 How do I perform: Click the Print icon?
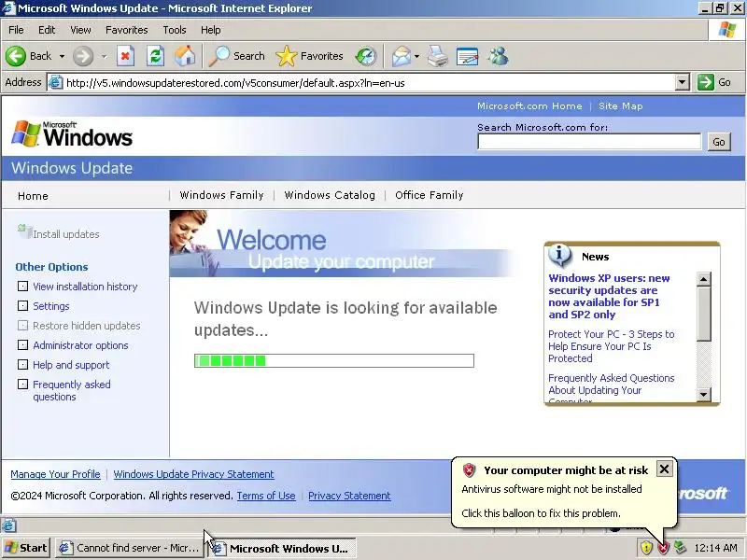437,56
